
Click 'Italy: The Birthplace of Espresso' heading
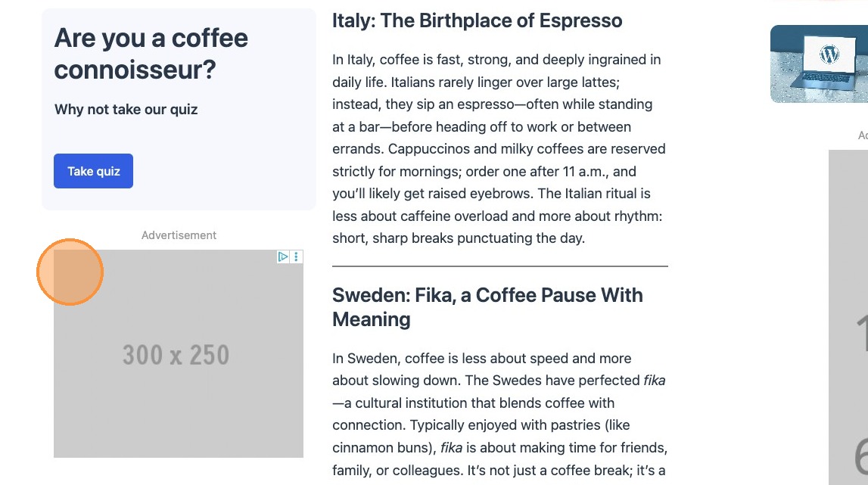(x=477, y=21)
